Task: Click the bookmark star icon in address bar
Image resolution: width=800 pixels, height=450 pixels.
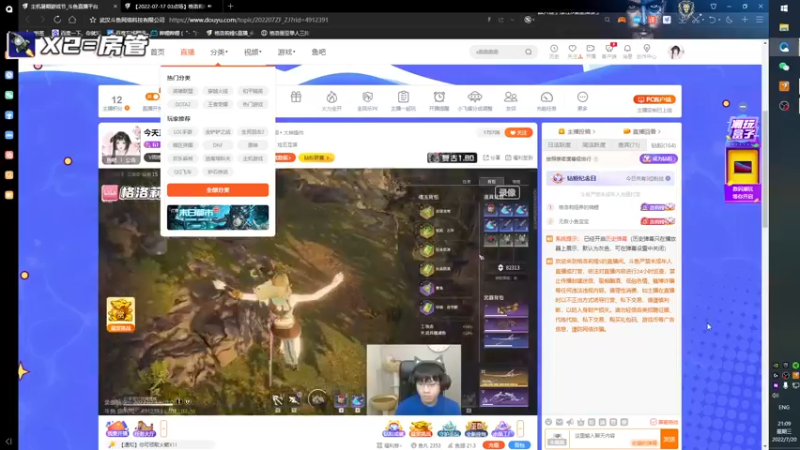Action: click(92, 20)
